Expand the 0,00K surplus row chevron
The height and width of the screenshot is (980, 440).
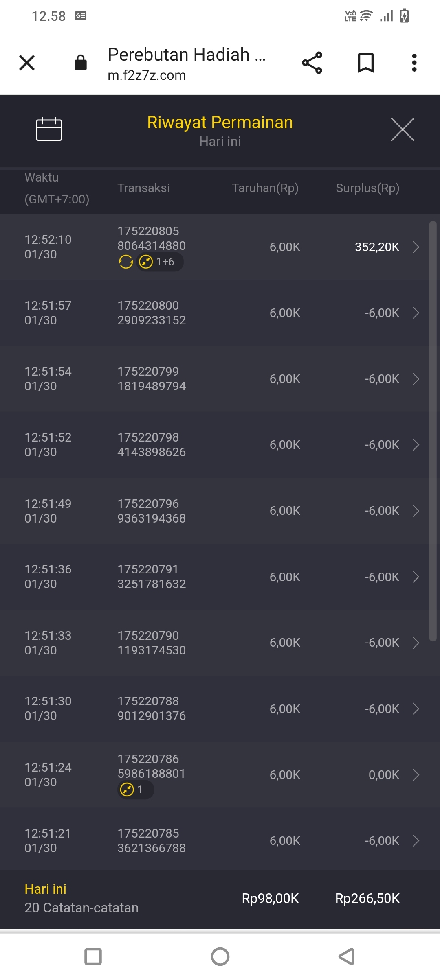416,775
